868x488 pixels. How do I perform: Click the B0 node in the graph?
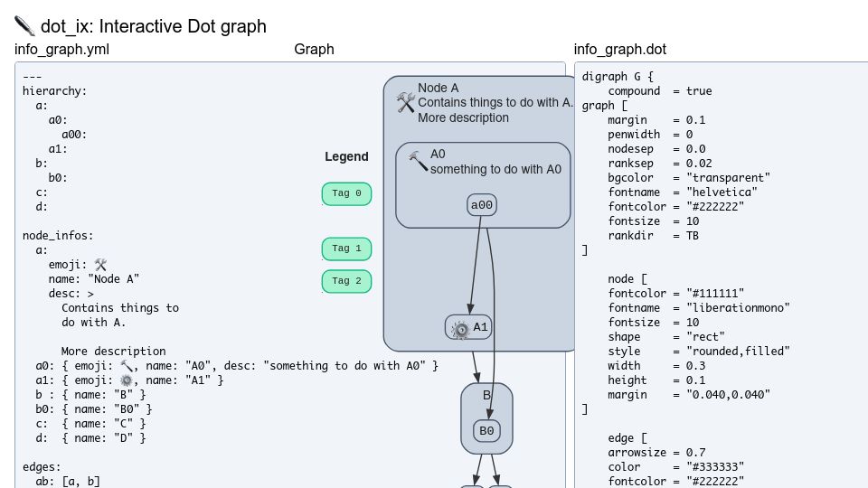point(486,431)
